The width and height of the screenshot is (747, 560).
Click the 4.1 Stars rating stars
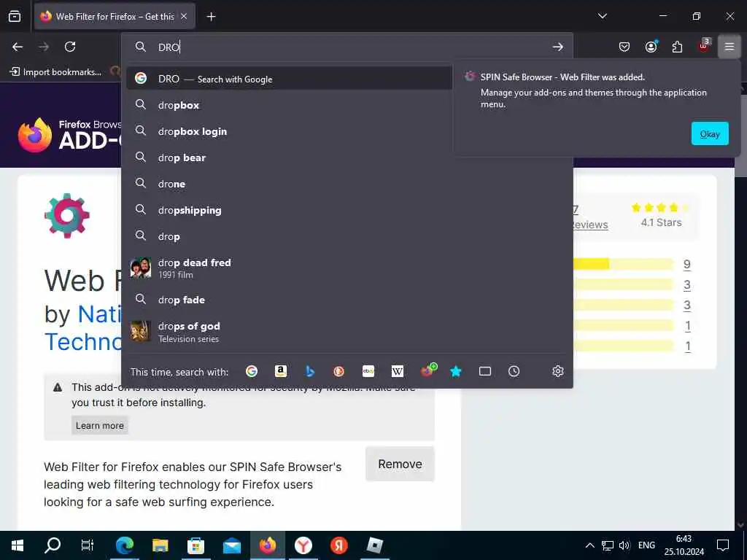661,207
